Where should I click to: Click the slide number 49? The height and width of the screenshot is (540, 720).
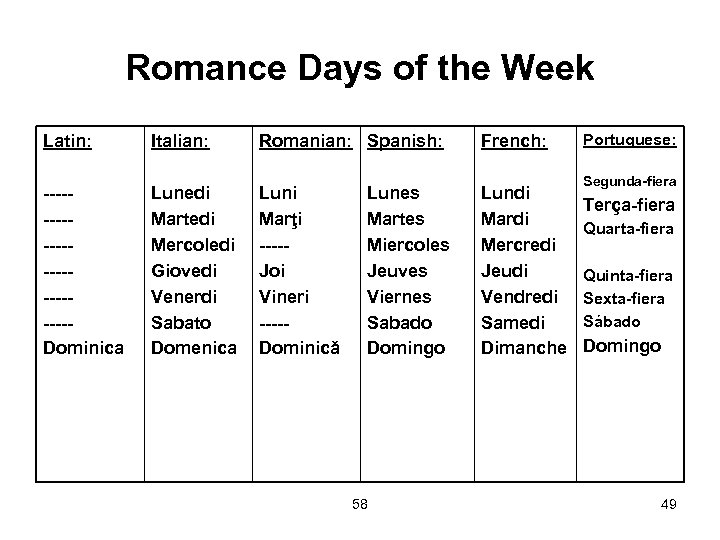[x=669, y=505]
